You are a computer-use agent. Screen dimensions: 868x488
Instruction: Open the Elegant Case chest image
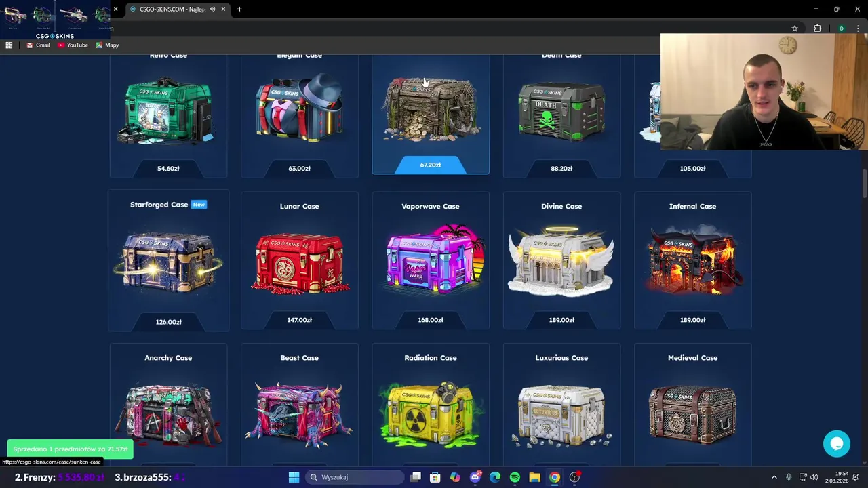tap(299, 109)
